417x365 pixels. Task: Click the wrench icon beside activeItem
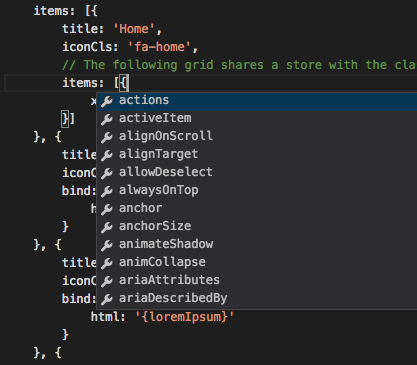(x=107, y=119)
